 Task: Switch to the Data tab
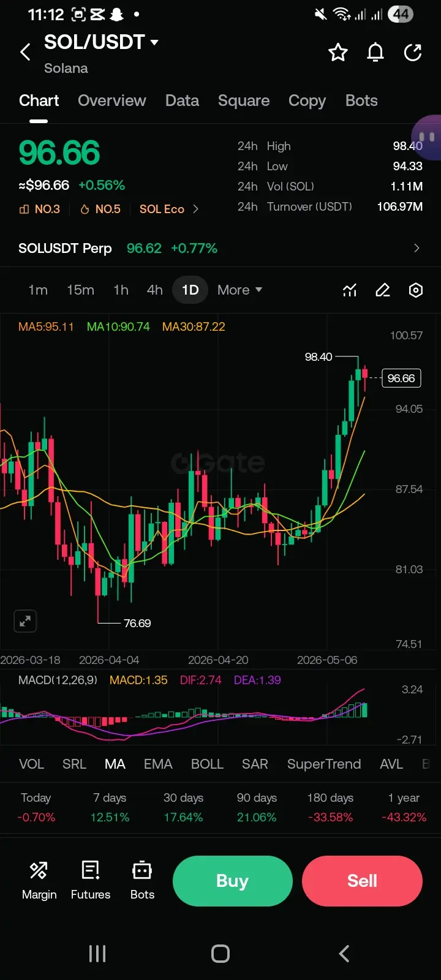pyautogui.click(x=182, y=100)
